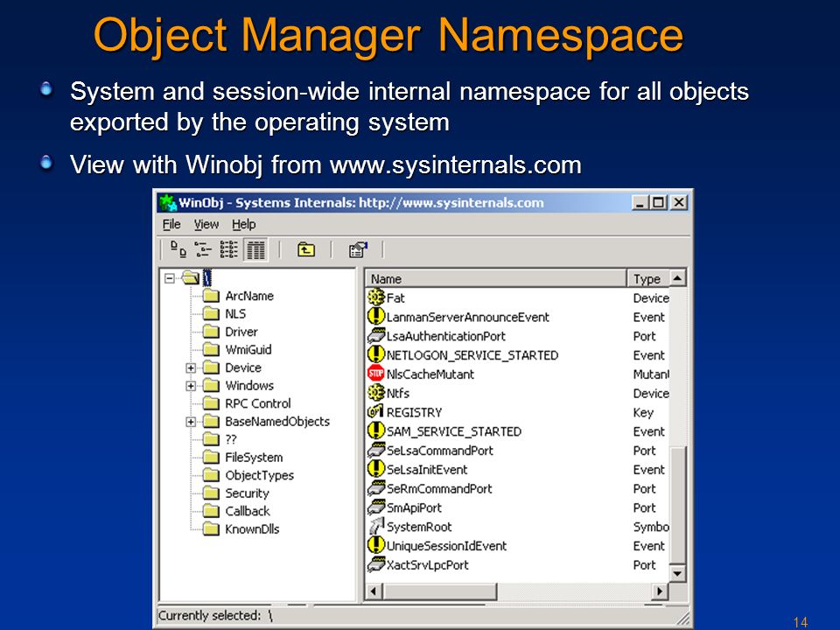Select the KnownDlls folder
Screen dimensions: 840x630
pyautogui.click(x=252, y=529)
